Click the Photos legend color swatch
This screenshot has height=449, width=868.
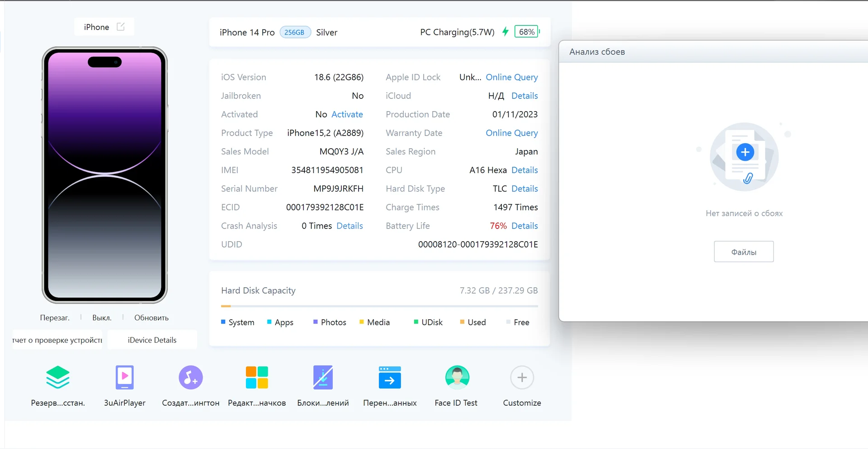tap(316, 322)
